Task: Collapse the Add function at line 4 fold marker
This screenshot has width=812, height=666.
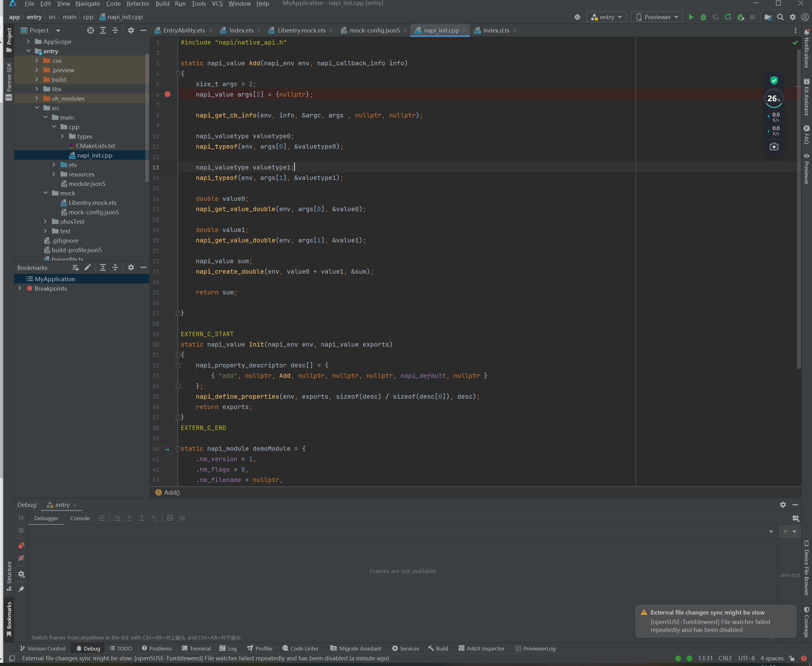Action: coord(178,74)
